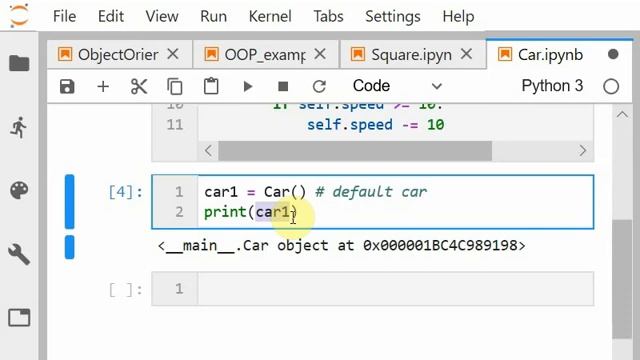Open the File menu
The image size is (640, 360).
click(x=64, y=16)
